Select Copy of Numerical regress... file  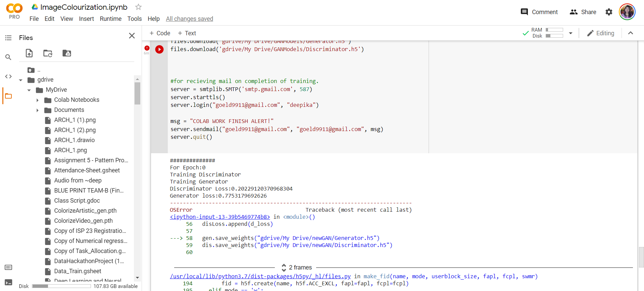coord(91,241)
